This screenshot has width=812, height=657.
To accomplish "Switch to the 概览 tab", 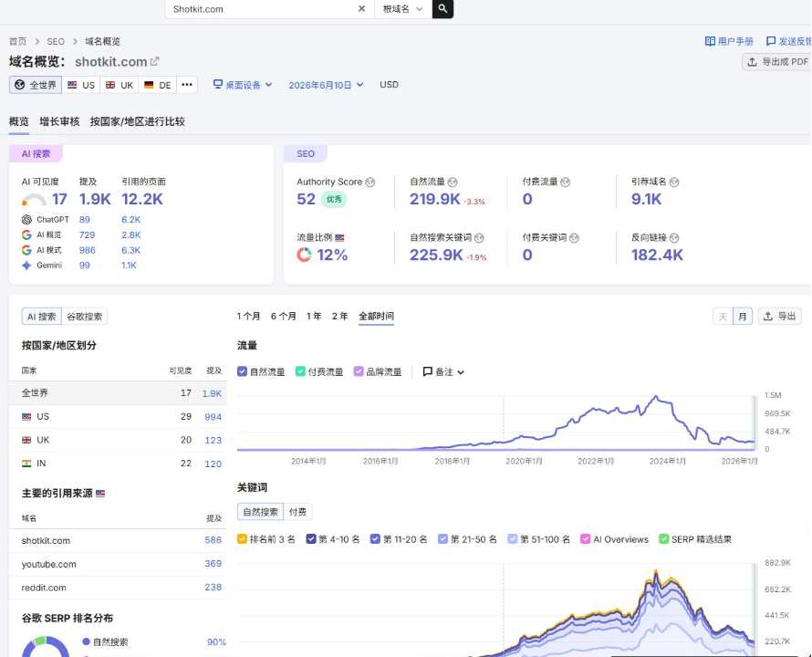I will coord(18,121).
